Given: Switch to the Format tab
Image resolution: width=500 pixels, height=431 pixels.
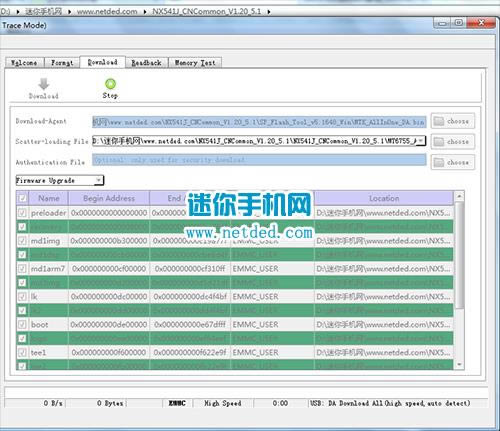Looking at the screenshot, I should tap(62, 63).
